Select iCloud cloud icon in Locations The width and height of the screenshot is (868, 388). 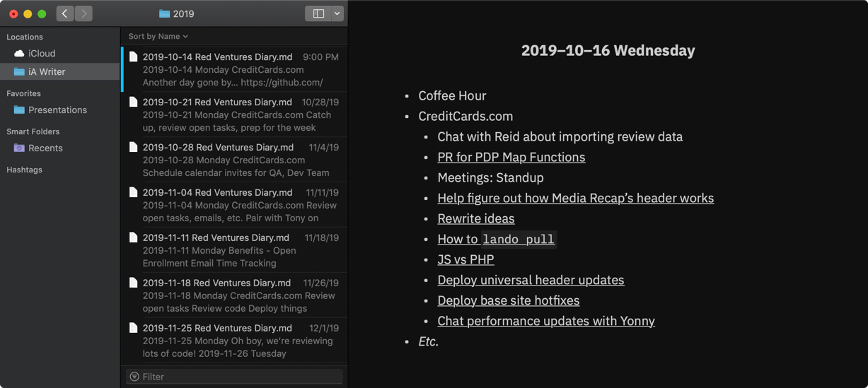coord(19,53)
